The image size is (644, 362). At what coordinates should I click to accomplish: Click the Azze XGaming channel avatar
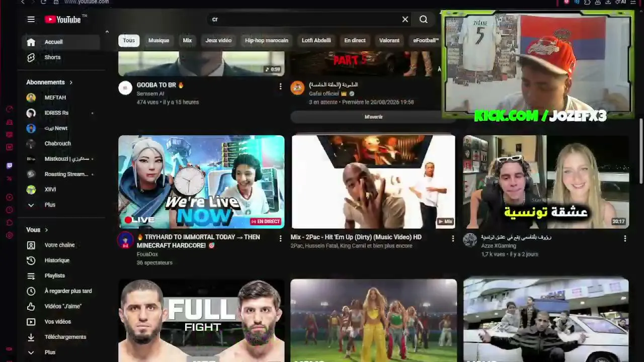470,240
